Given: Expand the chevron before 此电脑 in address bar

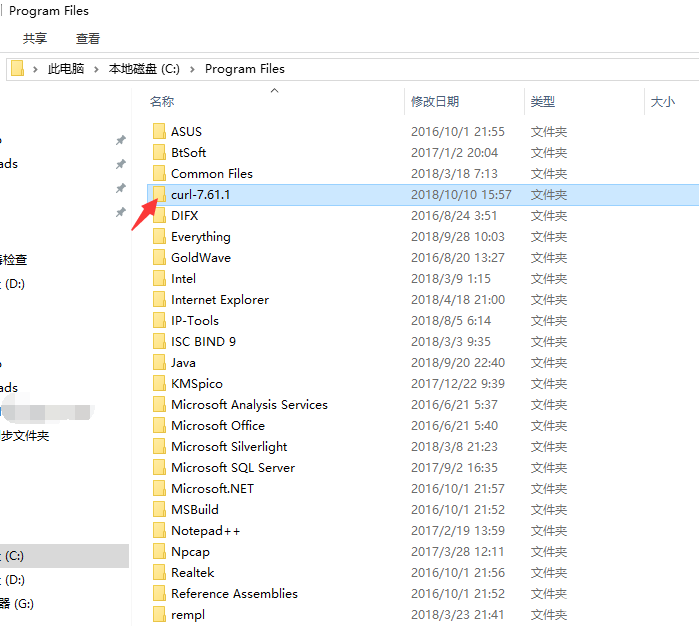Looking at the screenshot, I should 35,69.
